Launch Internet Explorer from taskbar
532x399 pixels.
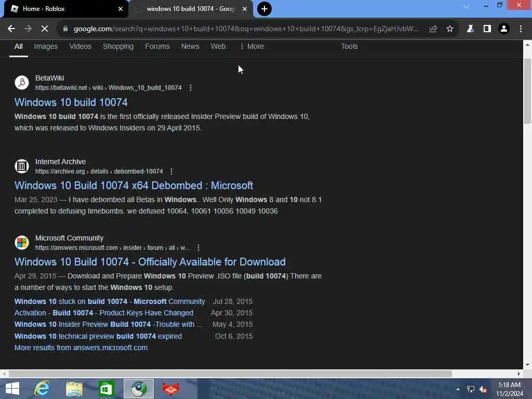(42, 389)
